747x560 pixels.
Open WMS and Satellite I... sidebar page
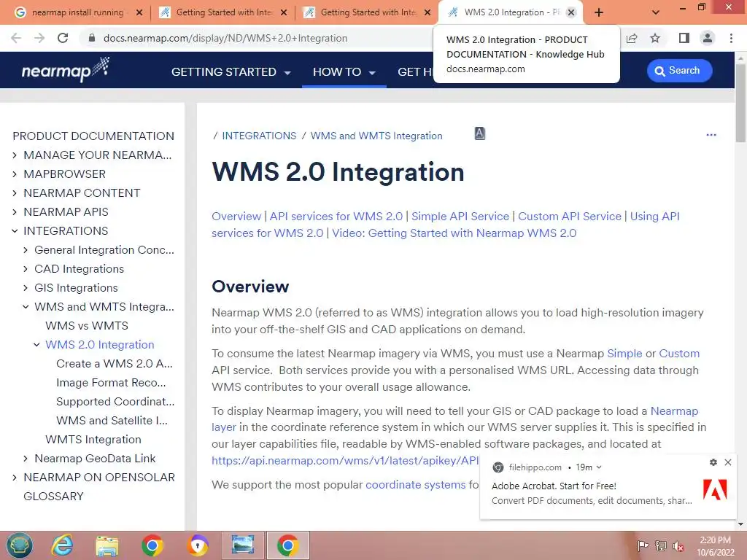[112, 421]
